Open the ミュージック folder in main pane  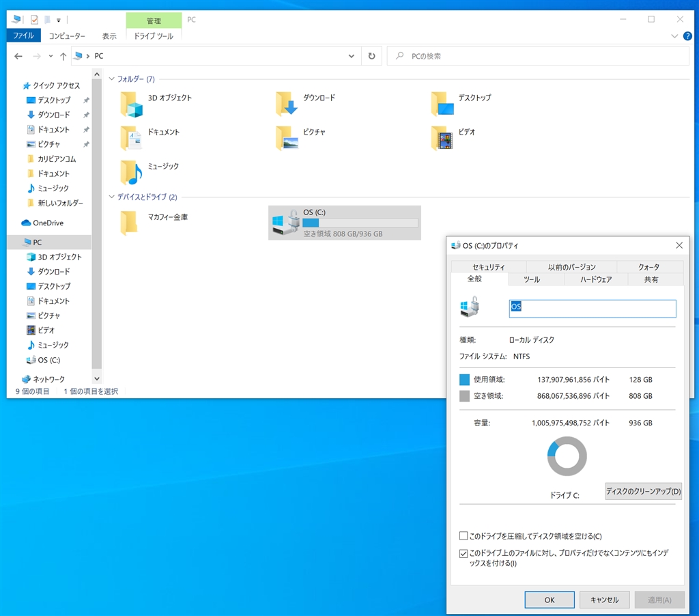coord(132,172)
